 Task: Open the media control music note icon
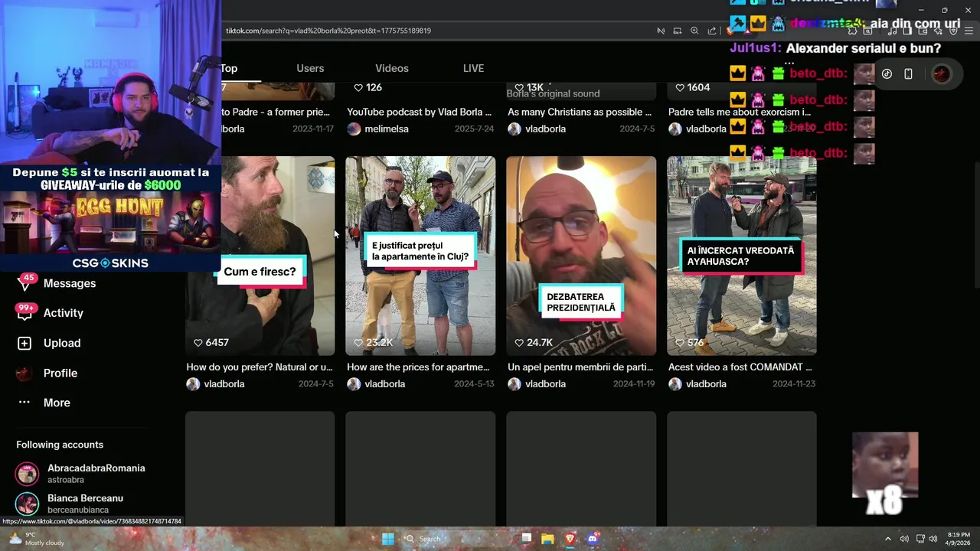click(892, 31)
